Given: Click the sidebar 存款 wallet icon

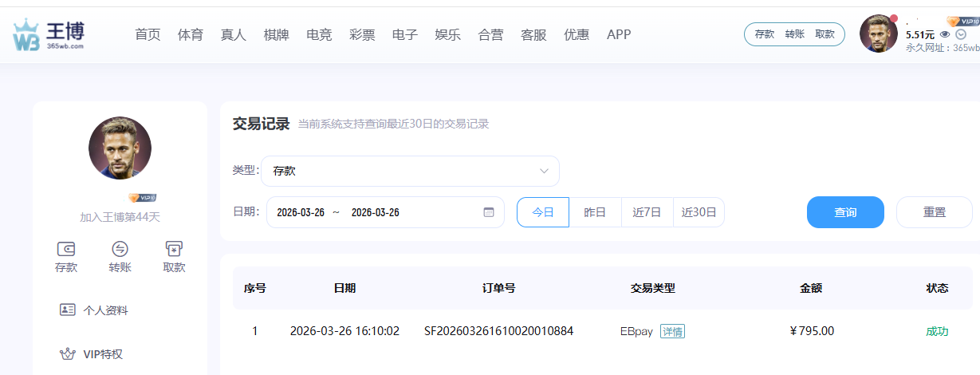Looking at the screenshot, I should pyautogui.click(x=66, y=248).
